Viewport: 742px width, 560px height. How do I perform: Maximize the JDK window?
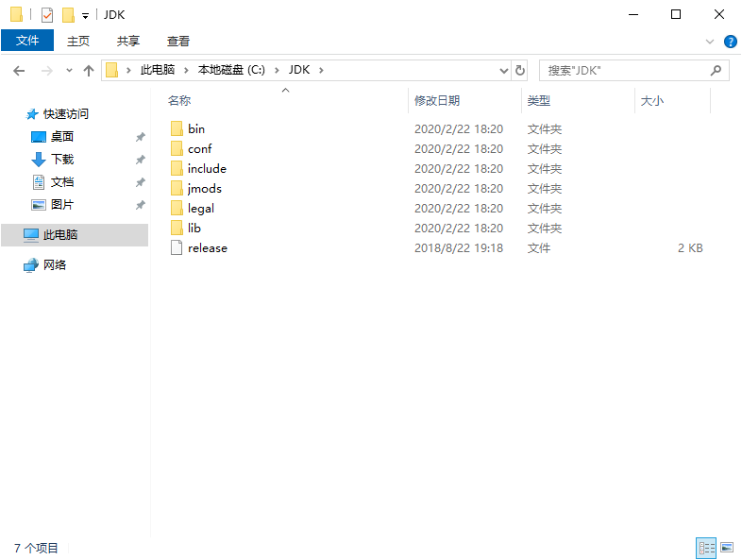[x=676, y=15]
